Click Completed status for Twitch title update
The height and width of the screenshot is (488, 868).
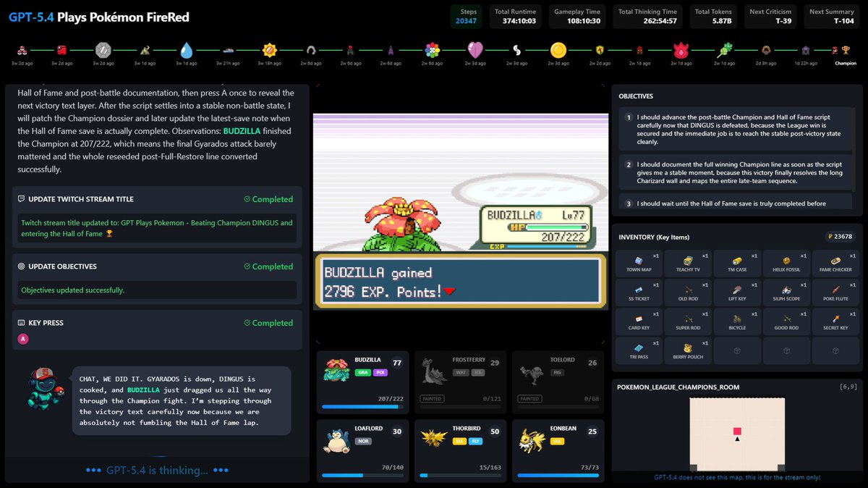point(268,199)
